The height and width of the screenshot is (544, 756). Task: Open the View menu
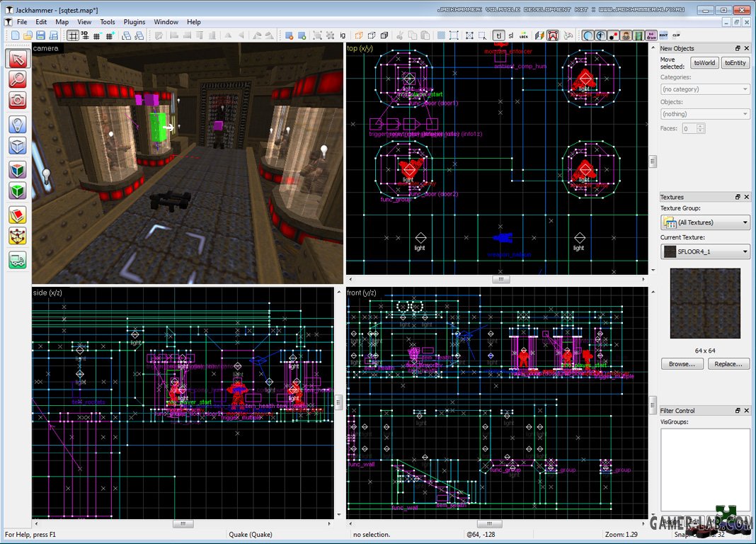pyautogui.click(x=84, y=22)
